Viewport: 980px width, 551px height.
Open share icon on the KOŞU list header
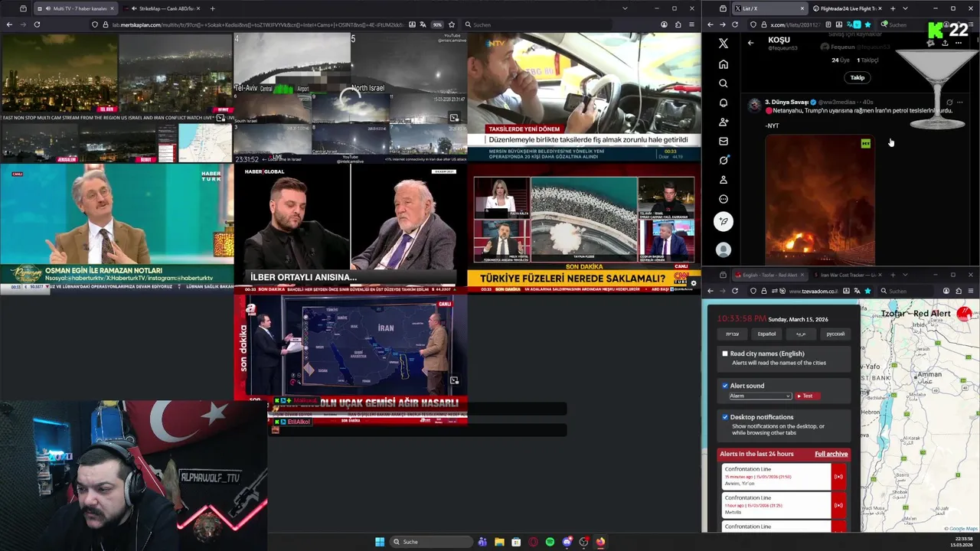click(x=944, y=43)
